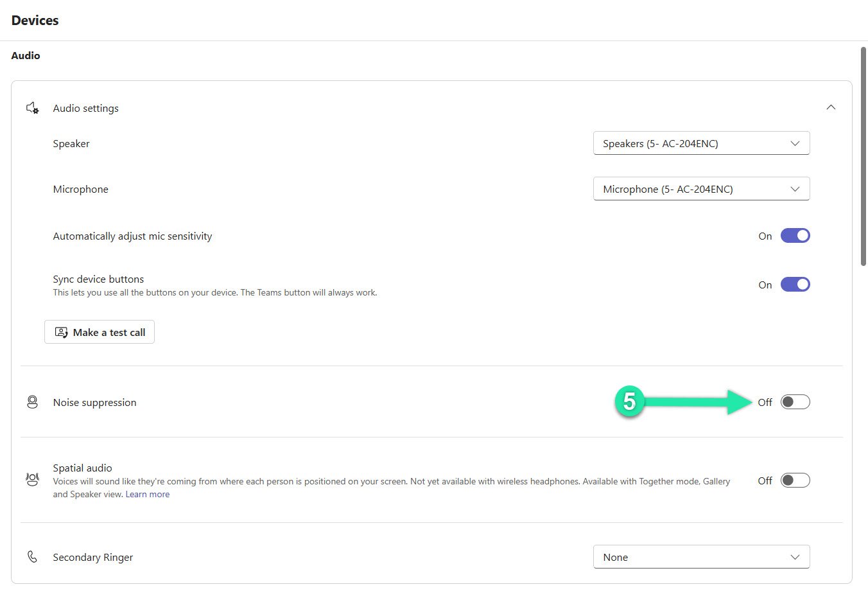The width and height of the screenshot is (868, 591).
Task: Click the Audio settings speaker icon
Action: point(32,107)
